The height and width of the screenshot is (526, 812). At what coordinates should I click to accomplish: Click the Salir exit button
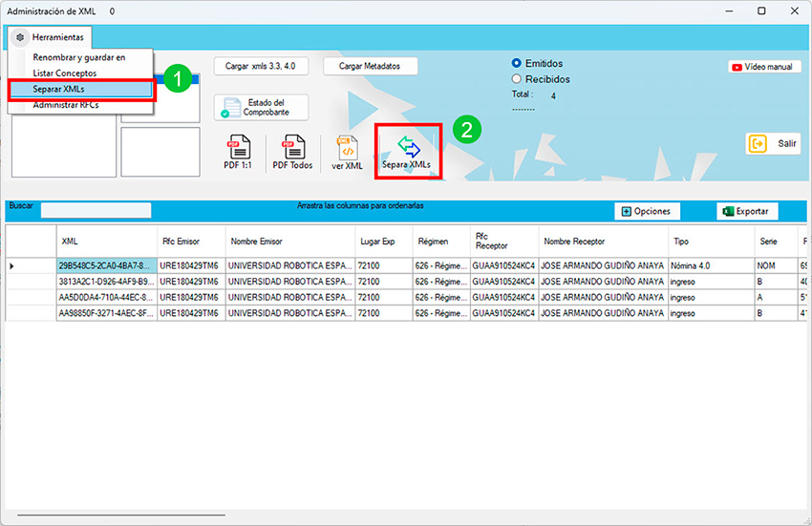tap(773, 143)
